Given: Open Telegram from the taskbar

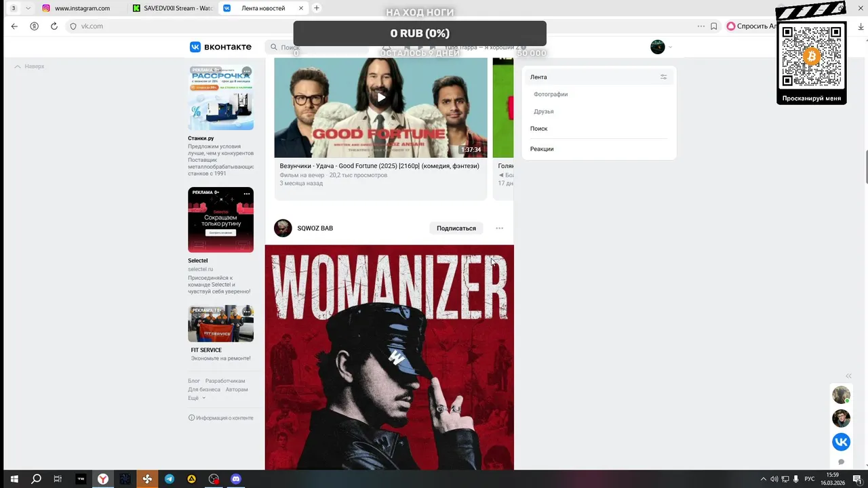Looking at the screenshot, I should click(x=170, y=479).
